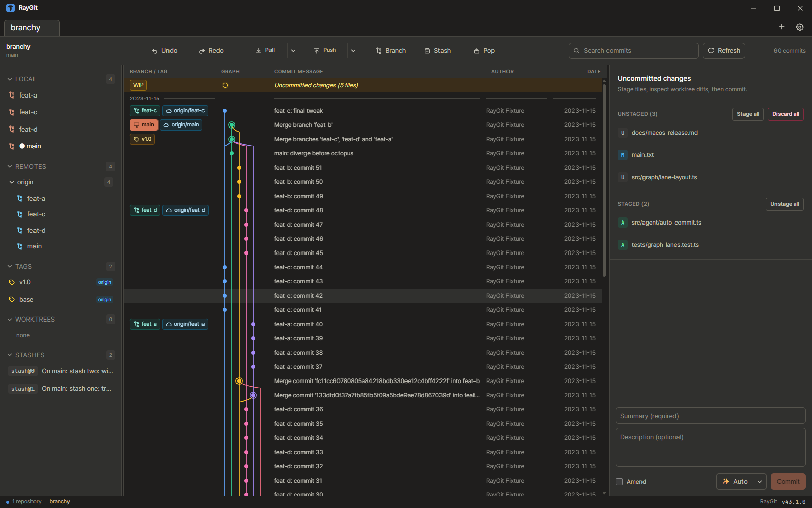Viewport: 812px width, 508px height.
Task: Select commit 'Merge branch feat-b'
Action: tap(363, 125)
